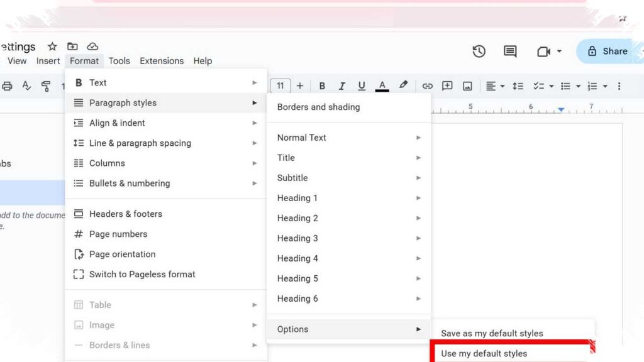Expand the Columns submenu

pyautogui.click(x=166, y=163)
